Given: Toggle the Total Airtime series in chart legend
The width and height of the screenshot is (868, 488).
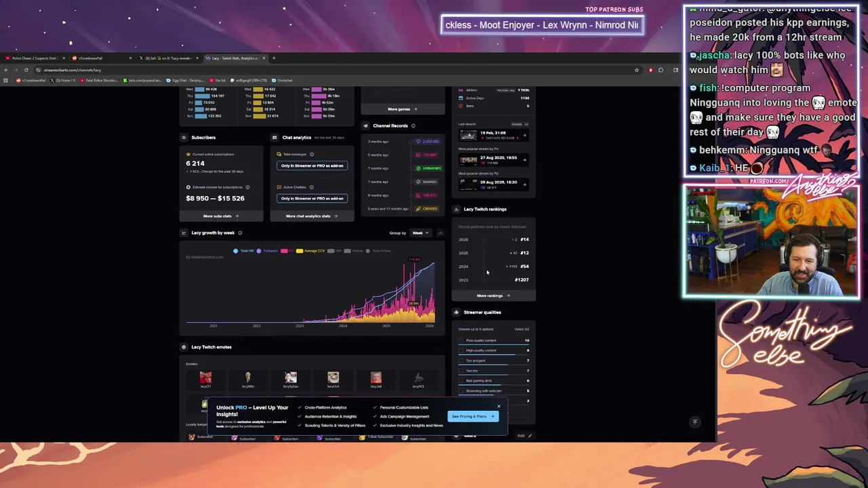Looking at the screenshot, I should 378,251.
